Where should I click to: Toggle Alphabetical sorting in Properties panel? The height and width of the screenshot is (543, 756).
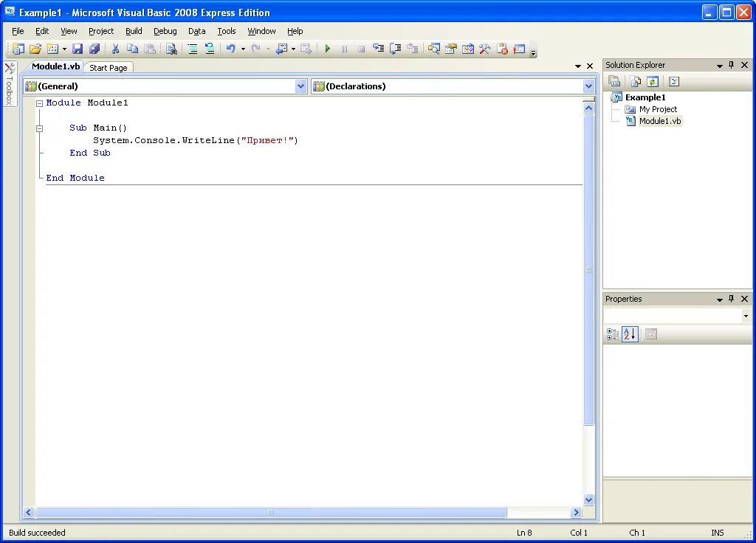click(x=630, y=334)
